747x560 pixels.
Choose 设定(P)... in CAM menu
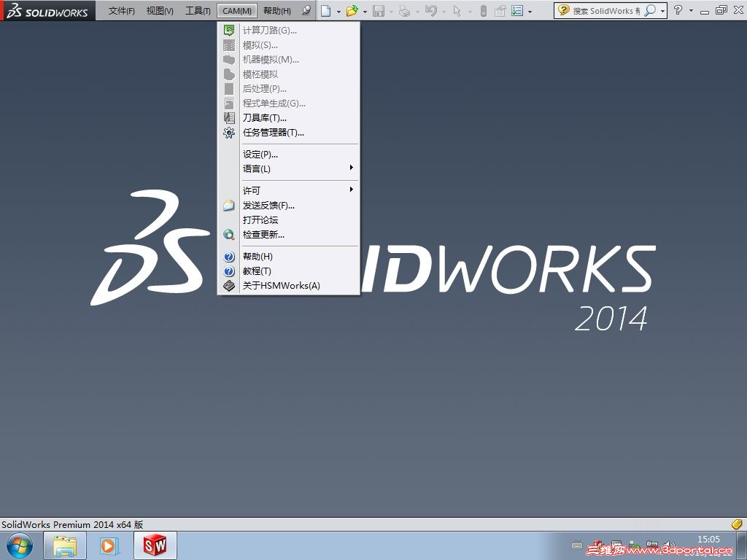click(260, 155)
